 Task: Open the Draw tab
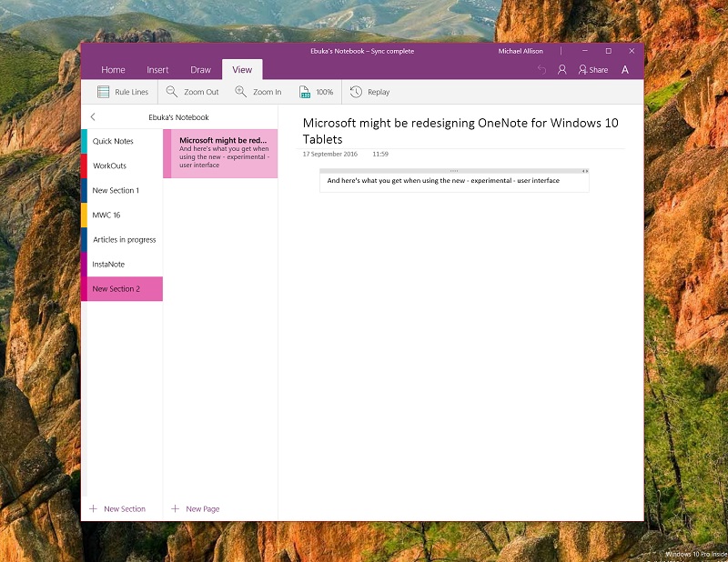tap(200, 70)
